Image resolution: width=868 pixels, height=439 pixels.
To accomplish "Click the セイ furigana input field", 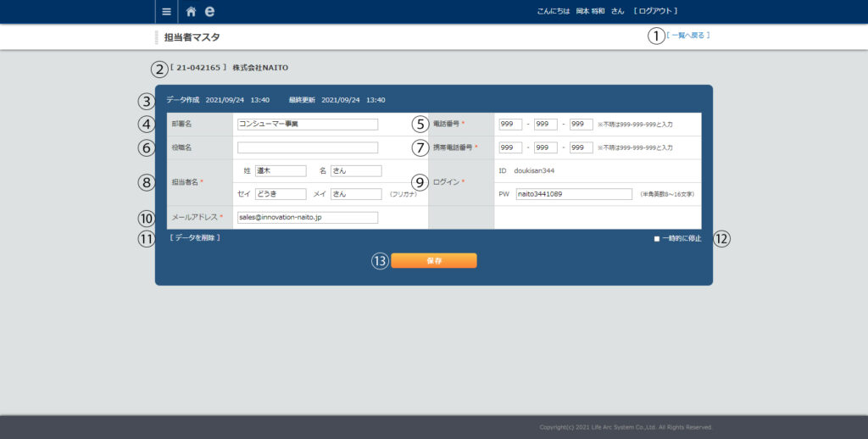I will pos(280,194).
